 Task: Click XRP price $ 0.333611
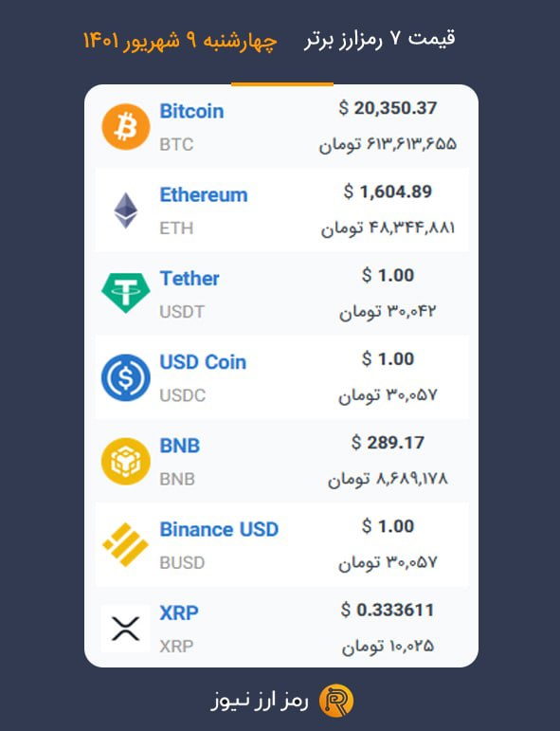388,610
